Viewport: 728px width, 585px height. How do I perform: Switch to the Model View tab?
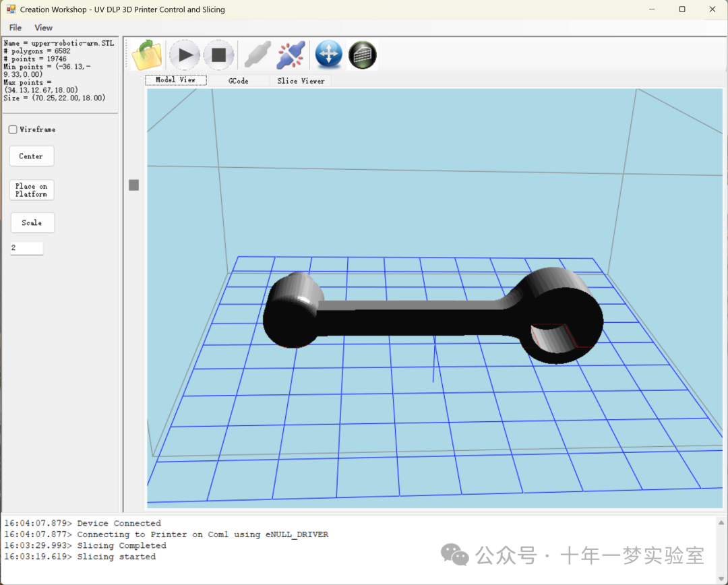click(x=176, y=80)
